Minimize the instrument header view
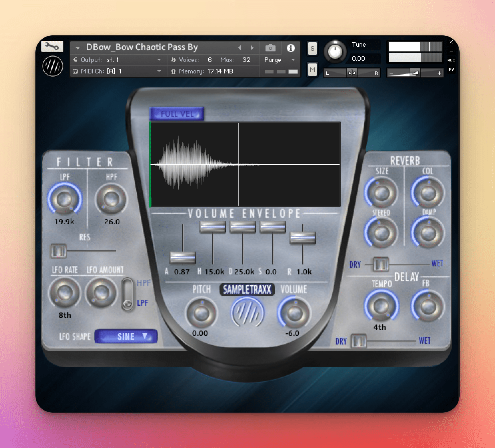The height and width of the screenshot is (448, 495). point(451,51)
